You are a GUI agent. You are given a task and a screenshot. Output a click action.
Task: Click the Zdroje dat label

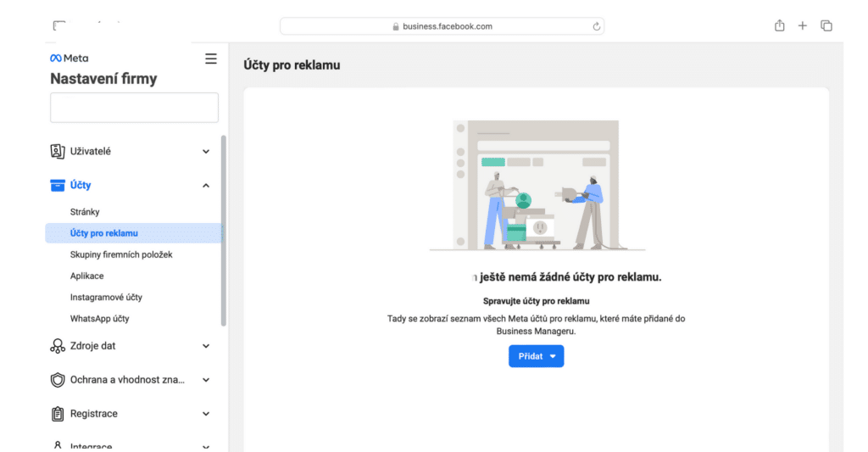pyautogui.click(x=93, y=346)
